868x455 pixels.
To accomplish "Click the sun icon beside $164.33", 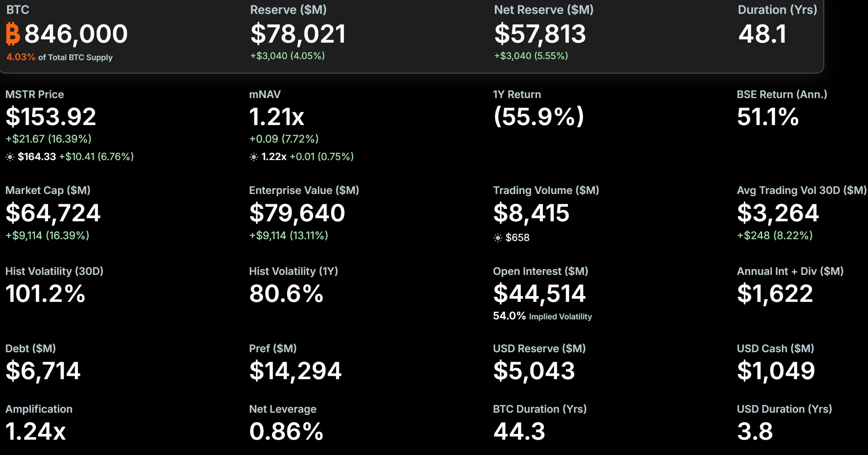I will [x=10, y=157].
